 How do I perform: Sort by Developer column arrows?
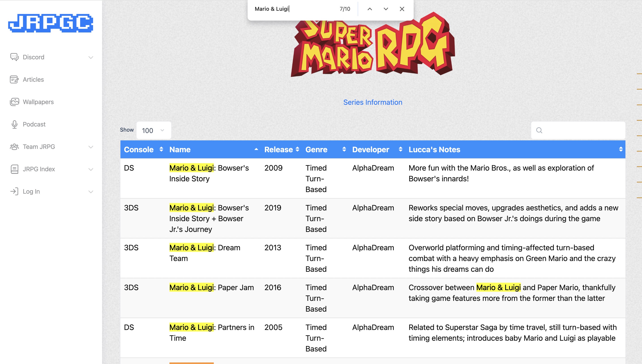[401, 149]
